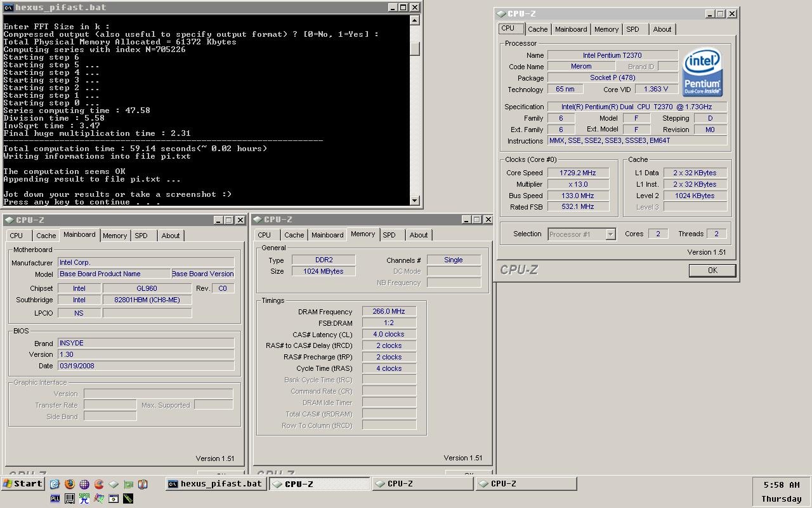812x508 pixels.
Task: Click the memory Type value 'DDR2'
Action: pos(324,260)
